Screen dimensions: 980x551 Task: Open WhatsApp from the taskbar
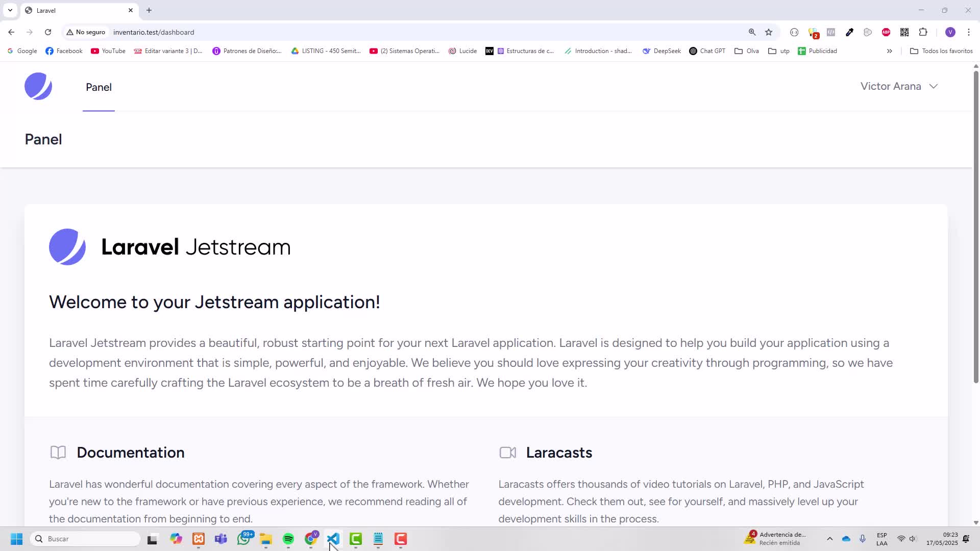[244, 539]
